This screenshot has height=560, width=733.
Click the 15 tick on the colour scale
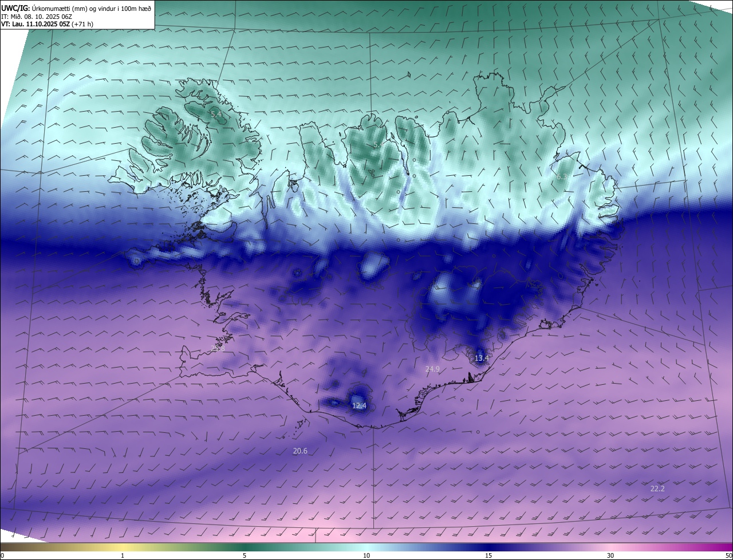point(488,556)
